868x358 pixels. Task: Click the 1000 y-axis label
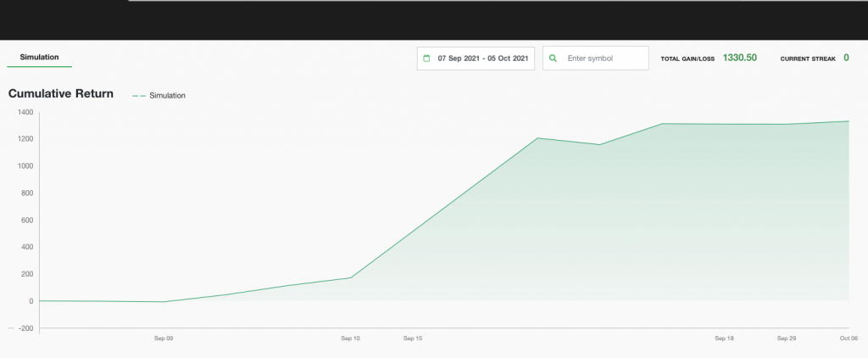click(x=26, y=166)
